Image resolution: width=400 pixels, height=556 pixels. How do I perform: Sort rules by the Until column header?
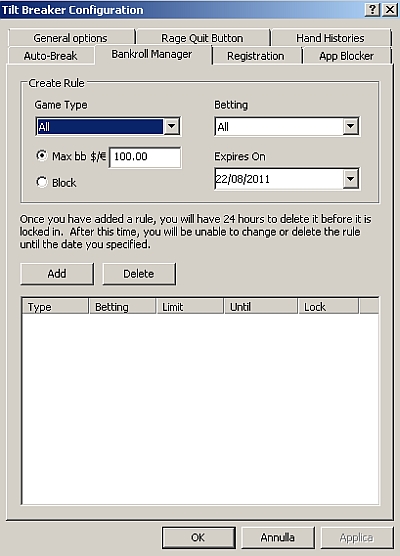(261, 306)
